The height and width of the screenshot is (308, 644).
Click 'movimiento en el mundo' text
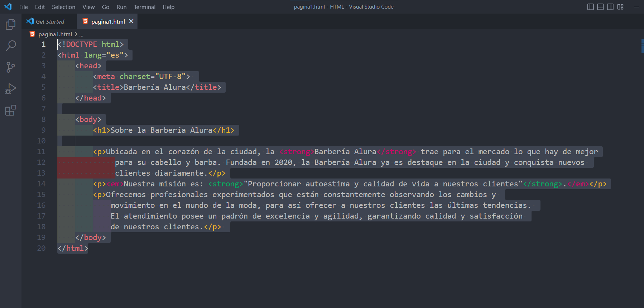point(159,205)
